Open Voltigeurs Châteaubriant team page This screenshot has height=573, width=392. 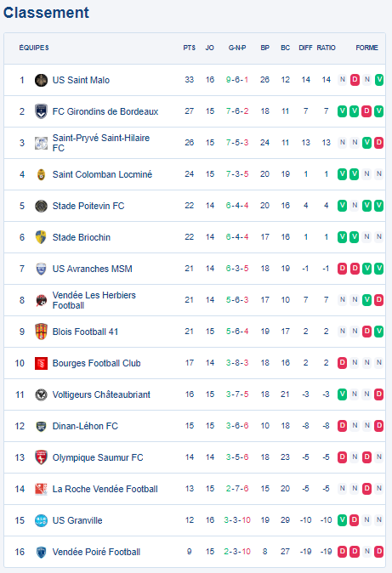(101, 394)
